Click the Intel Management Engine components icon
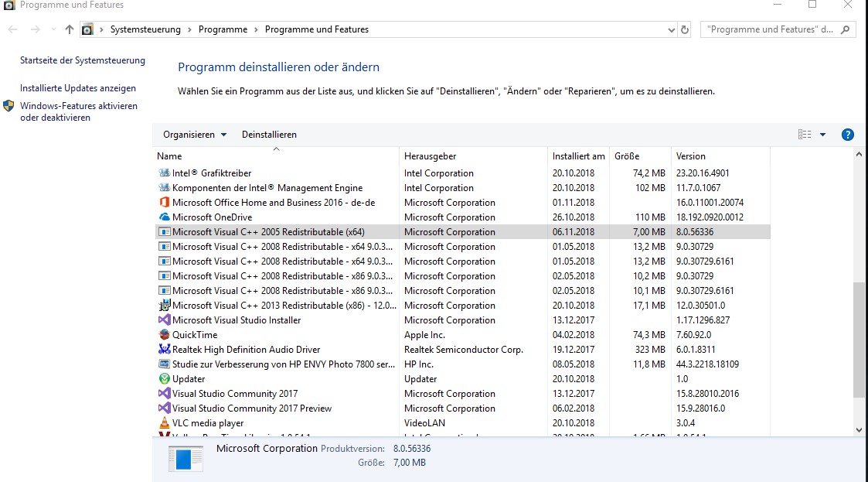 (x=164, y=188)
